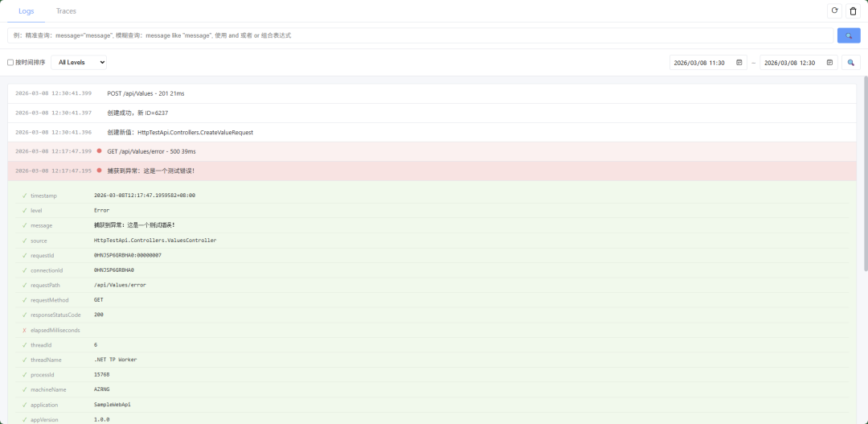The height and width of the screenshot is (424, 868).
Task: Click the trash clear-logs icon
Action: point(853,10)
